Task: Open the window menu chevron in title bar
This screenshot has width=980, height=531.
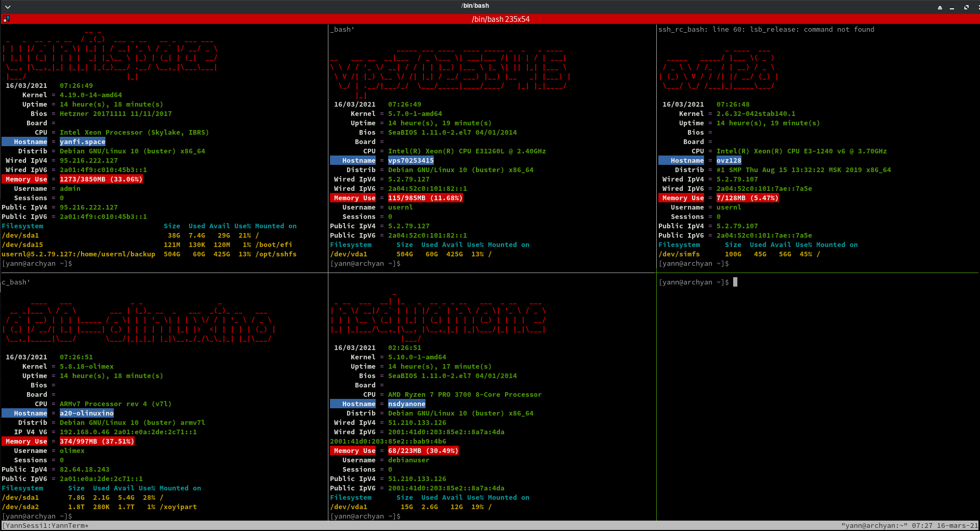Action: (x=8, y=7)
